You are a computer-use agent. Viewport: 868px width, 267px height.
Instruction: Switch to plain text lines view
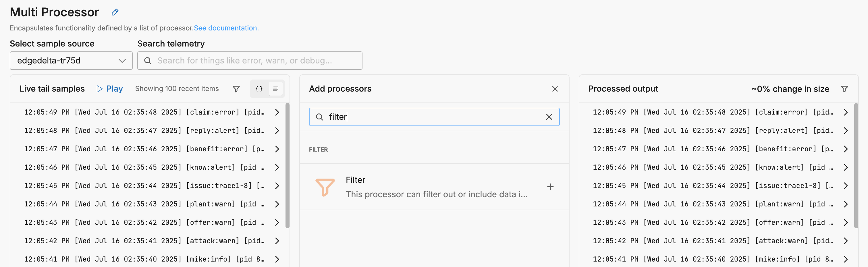(276, 88)
